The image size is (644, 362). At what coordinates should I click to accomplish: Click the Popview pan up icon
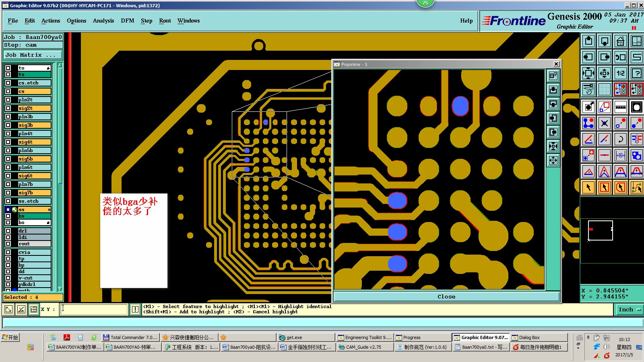[553, 90]
